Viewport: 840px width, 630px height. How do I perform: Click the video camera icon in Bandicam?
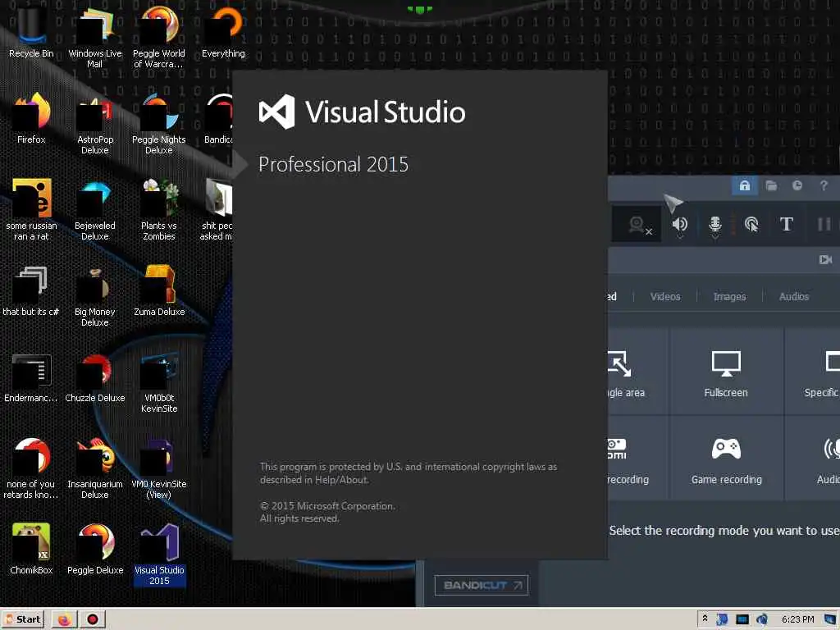point(825,260)
